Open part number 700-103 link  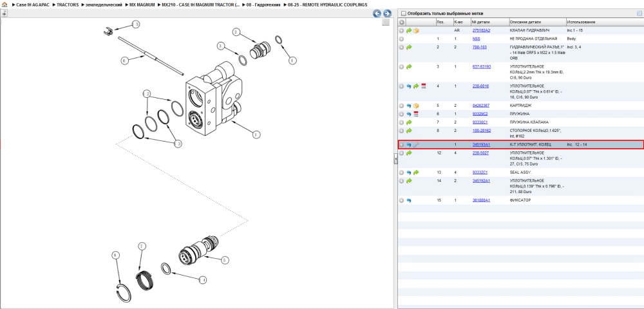point(480,47)
